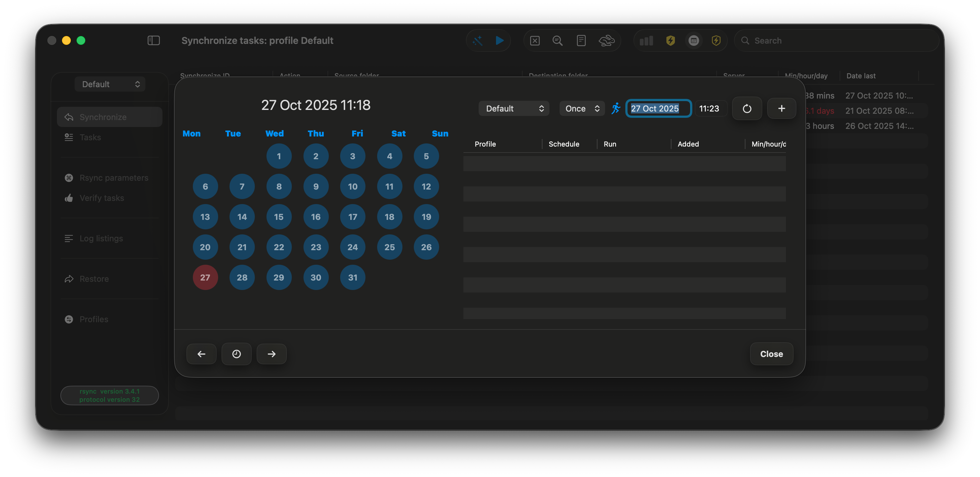
Task: Open the Once schedule type dropdown
Action: [582, 108]
